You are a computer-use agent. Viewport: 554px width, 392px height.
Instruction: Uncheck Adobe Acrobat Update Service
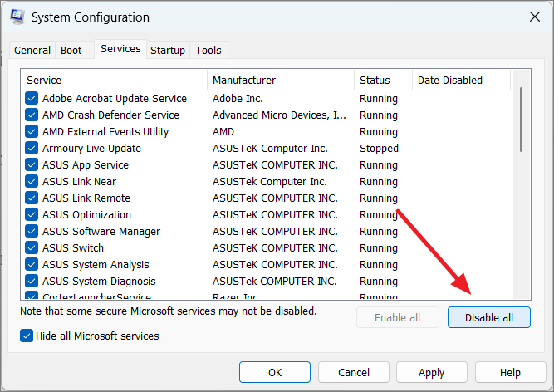32,98
